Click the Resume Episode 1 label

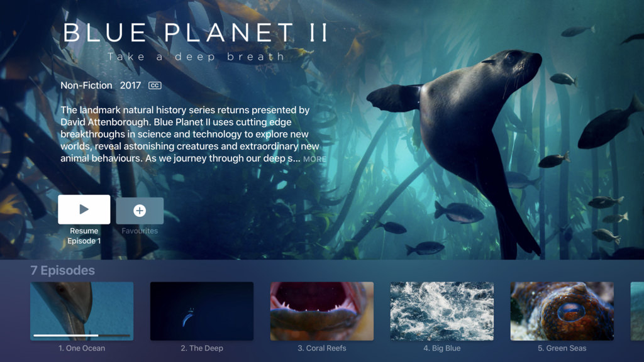84,236
